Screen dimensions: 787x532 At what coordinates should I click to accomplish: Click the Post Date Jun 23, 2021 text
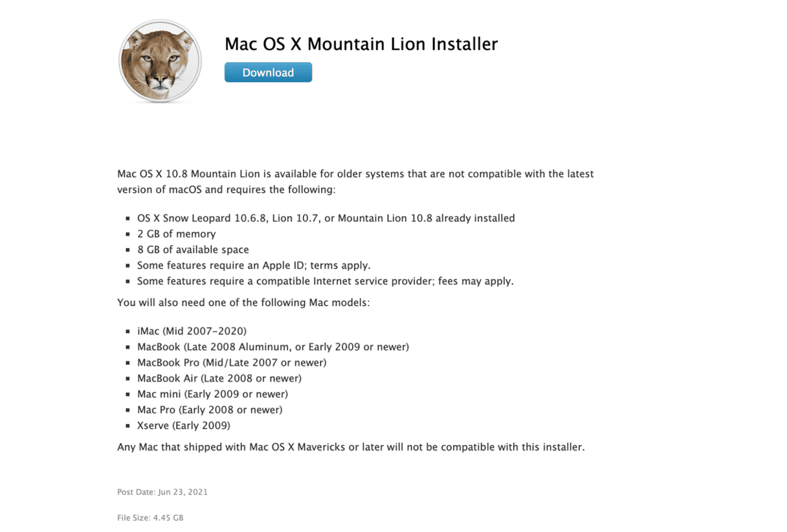[162, 492]
